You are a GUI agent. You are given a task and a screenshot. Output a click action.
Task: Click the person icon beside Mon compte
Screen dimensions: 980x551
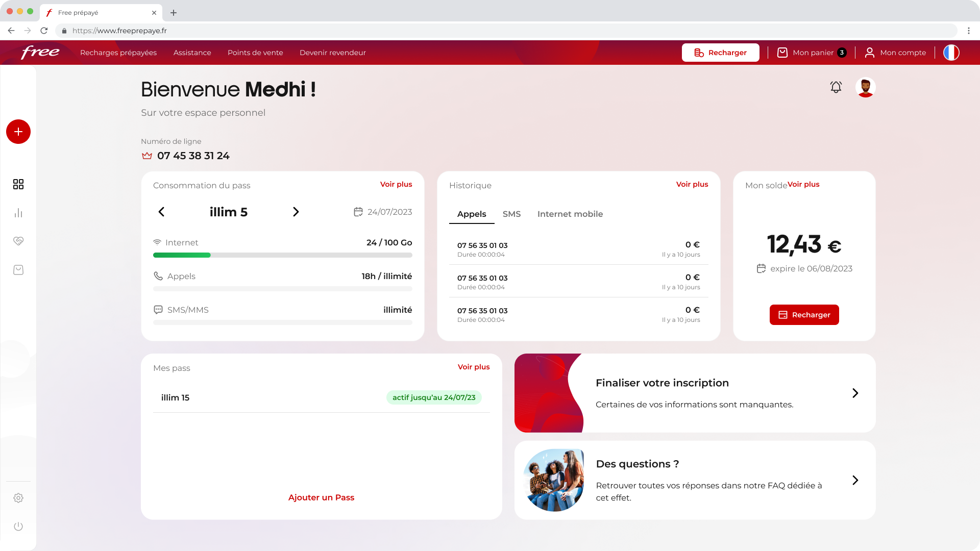[x=869, y=53]
